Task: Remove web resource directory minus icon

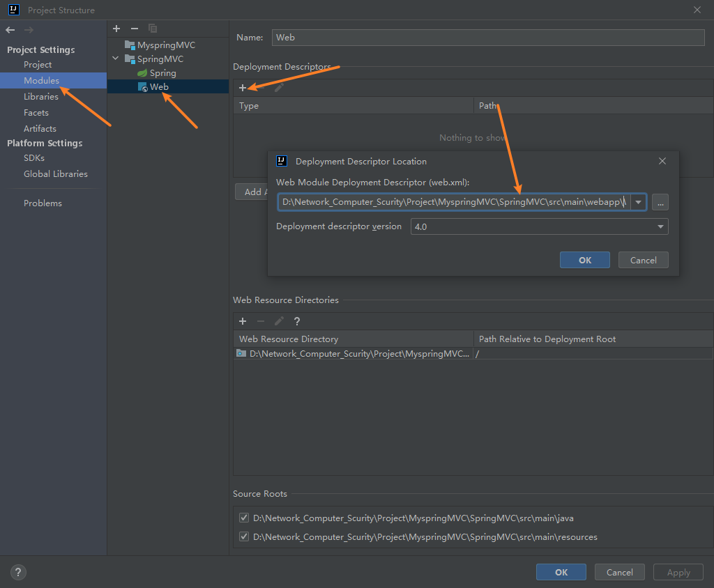Action: [261, 321]
